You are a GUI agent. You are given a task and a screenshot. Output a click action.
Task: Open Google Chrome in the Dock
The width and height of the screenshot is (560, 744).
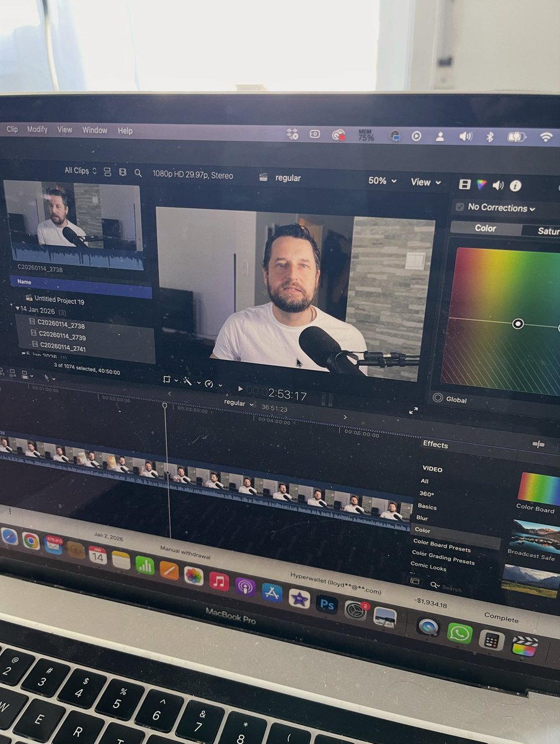coord(30,541)
